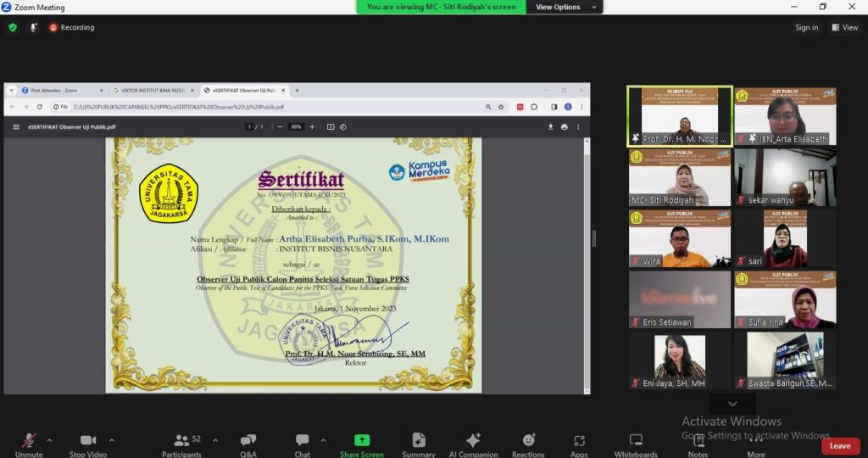The image size is (868, 458).
Task: Close the eSERTIFIKAT browser tab
Action: click(283, 90)
